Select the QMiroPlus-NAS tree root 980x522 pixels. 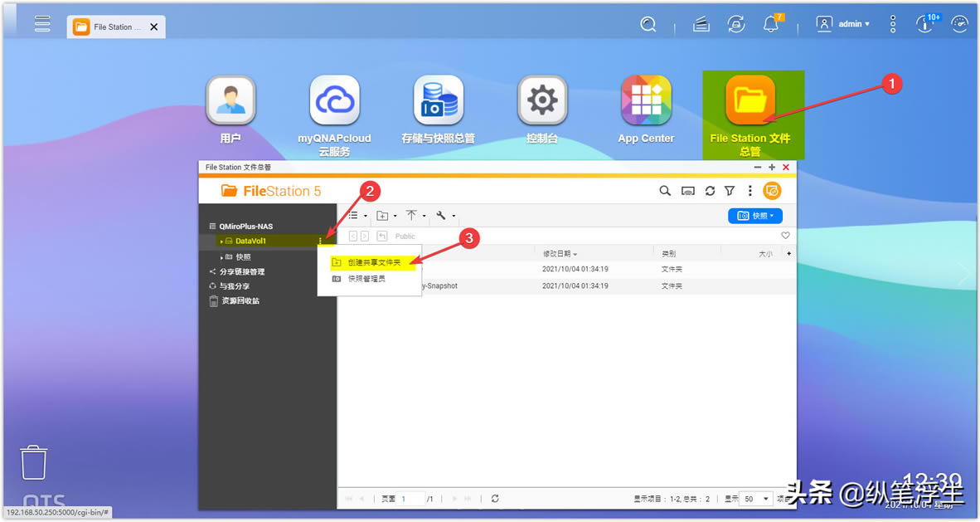pyautogui.click(x=245, y=227)
